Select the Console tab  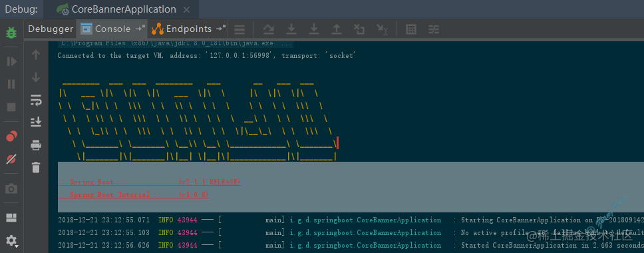point(112,29)
